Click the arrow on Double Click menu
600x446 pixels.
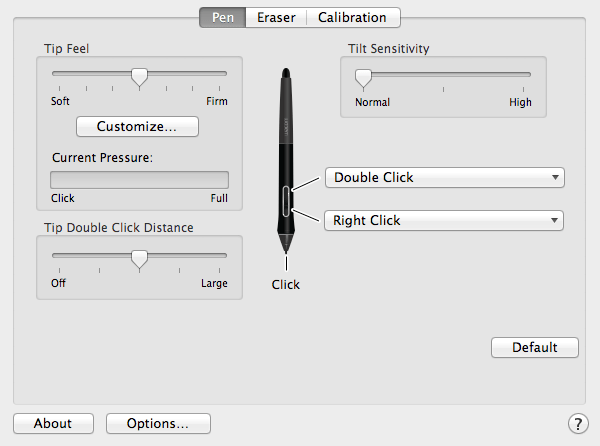pyautogui.click(x=555, y=177)
